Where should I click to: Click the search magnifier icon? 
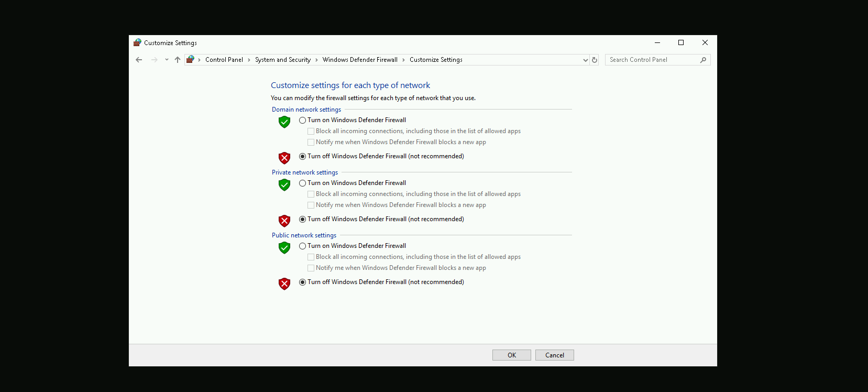click(703, 60)
